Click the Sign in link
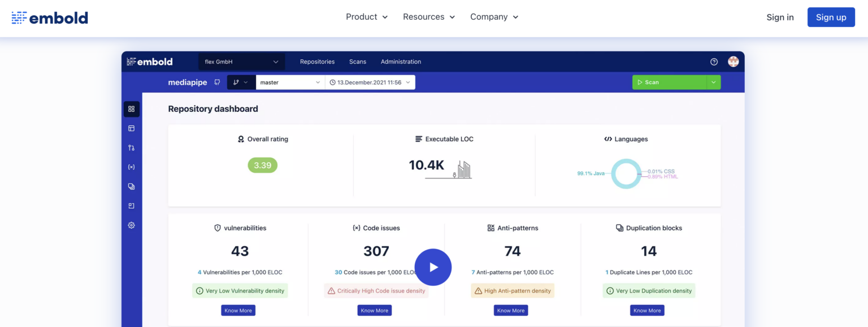Screen dimensions: 868x327 [780, 18]
